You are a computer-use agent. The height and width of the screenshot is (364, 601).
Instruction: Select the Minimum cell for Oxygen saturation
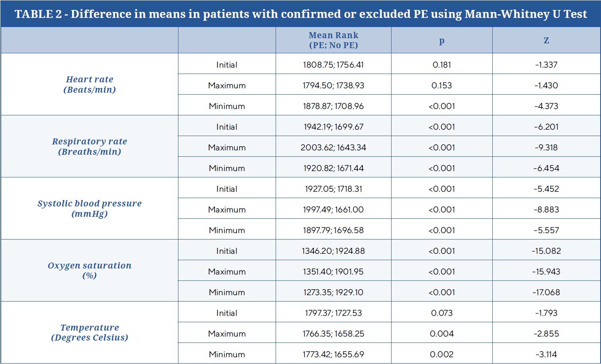[x=227, y=292]
